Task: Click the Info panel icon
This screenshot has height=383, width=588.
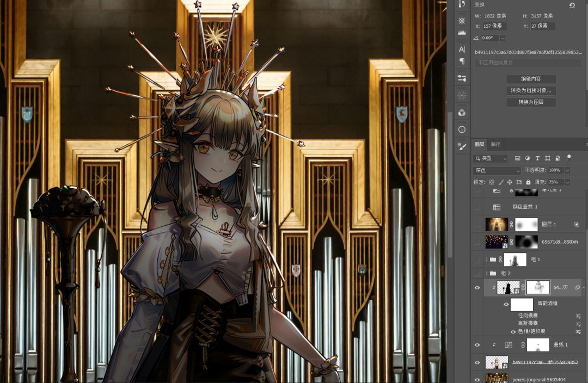Action: [x=462, y=129]
